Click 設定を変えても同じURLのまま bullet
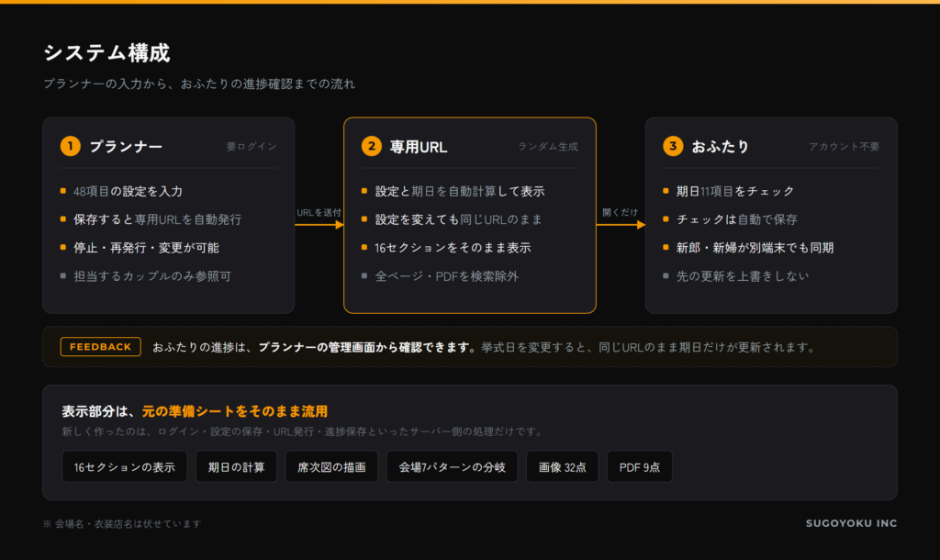The width and height of the screenshot is (940, 560). coord(459,219)
